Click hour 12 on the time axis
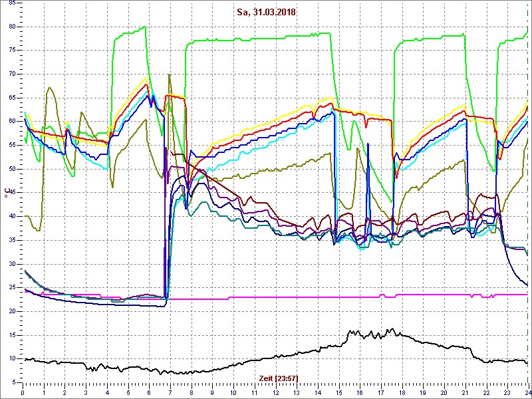The height and width of the screenshot is (399, 532). (275, 392)
